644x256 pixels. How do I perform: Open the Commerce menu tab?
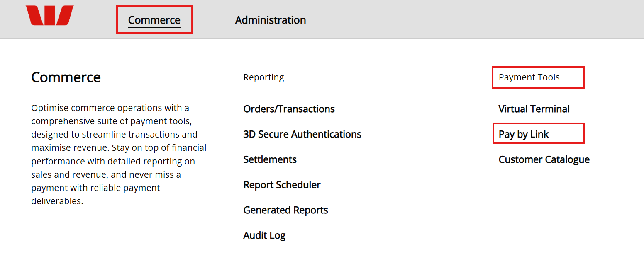tap(154, 20)
